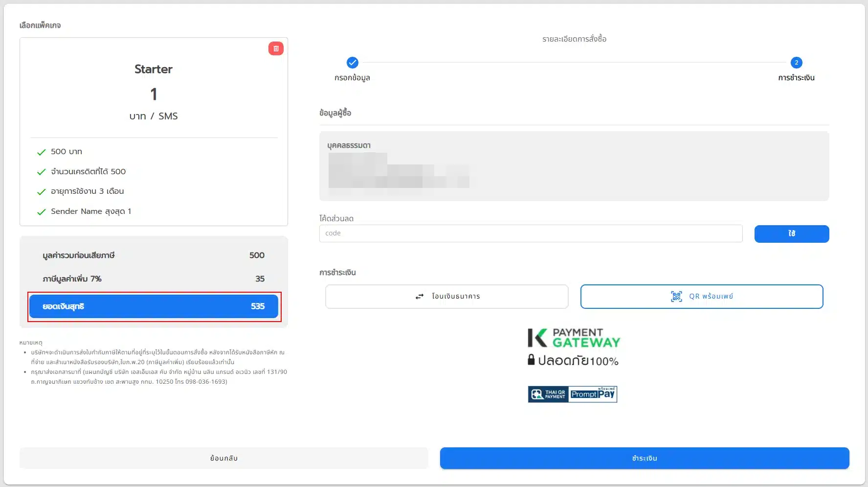Screen dimensions: 868x487
Task: Click the K Payment Gateway logo
Action: [x=574, y=338]
